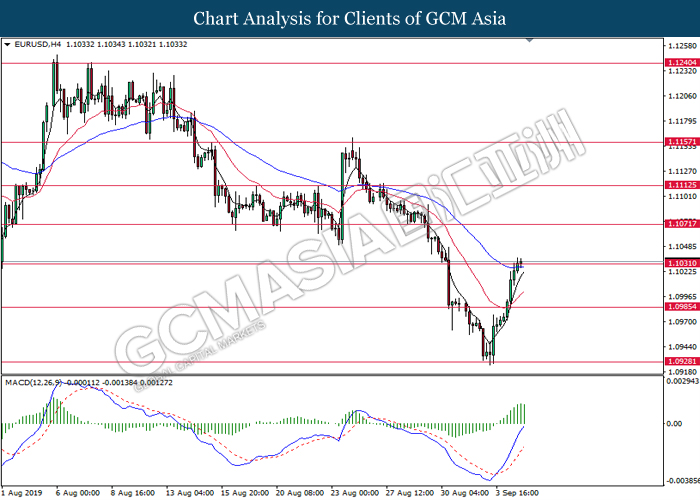The width and height of the screenshot is (700, 500).
Task: Click the 13 Aug 04:00 time label
Action: pyautogui.click(x=190, y=493)
